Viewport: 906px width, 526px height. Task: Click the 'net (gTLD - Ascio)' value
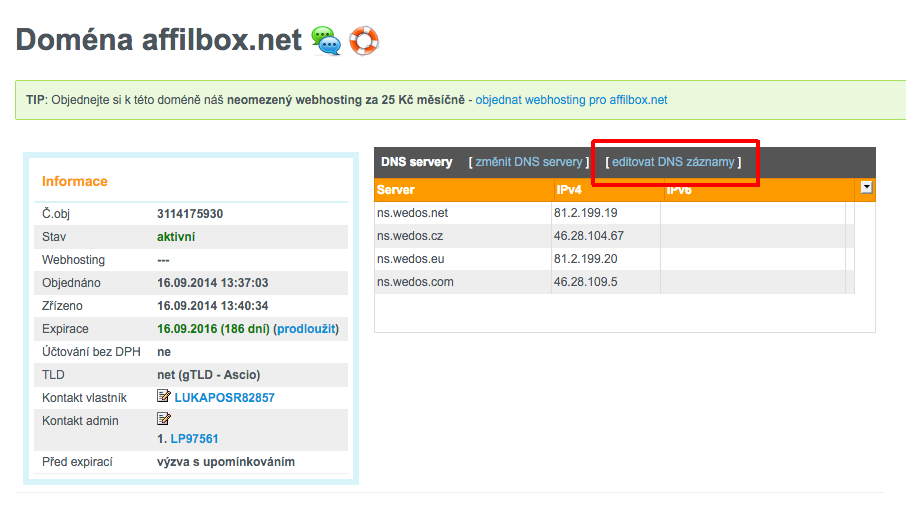coord(209,375)
